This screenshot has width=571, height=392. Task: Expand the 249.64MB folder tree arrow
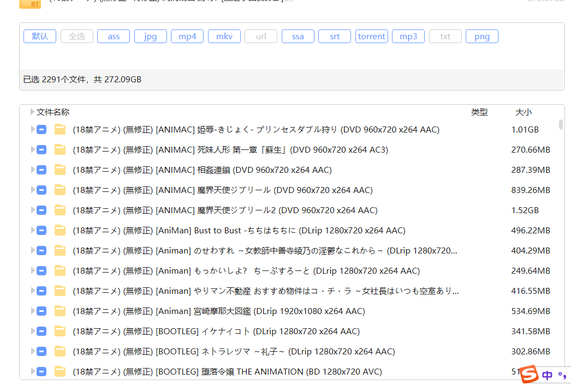[x=33, y=271]
